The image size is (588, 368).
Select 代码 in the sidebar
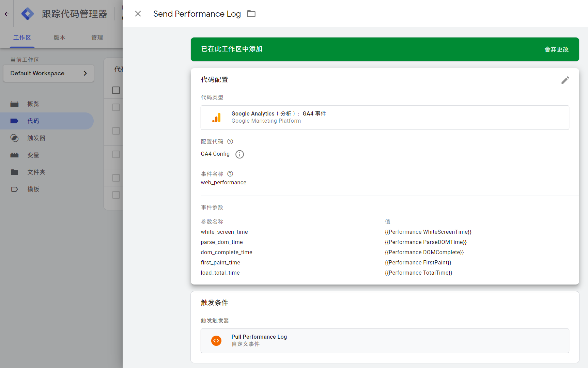point(47,121)
